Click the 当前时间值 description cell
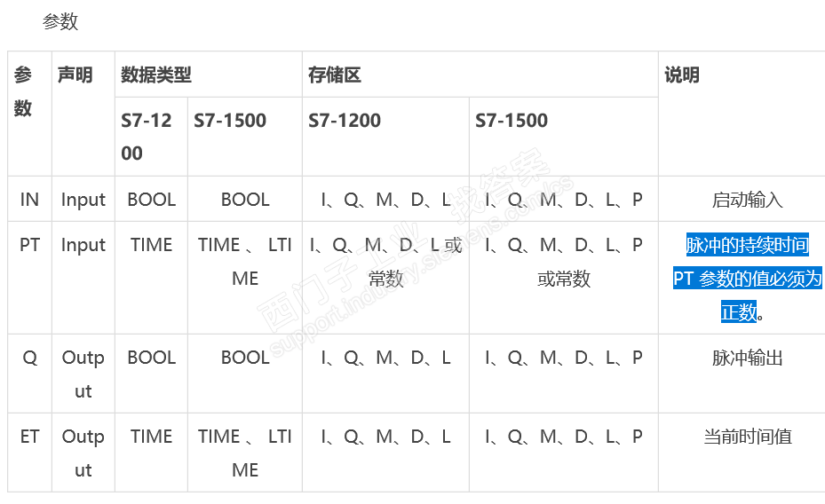 (x=747, y=437)
